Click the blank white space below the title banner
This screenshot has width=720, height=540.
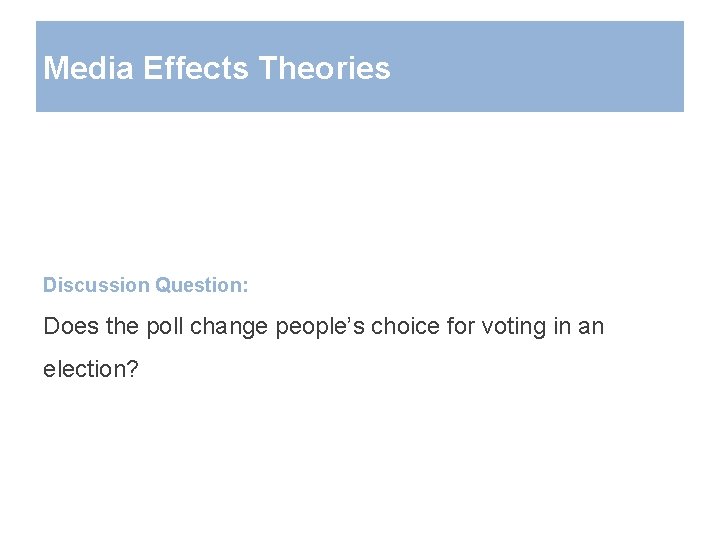tap(360, 190)
